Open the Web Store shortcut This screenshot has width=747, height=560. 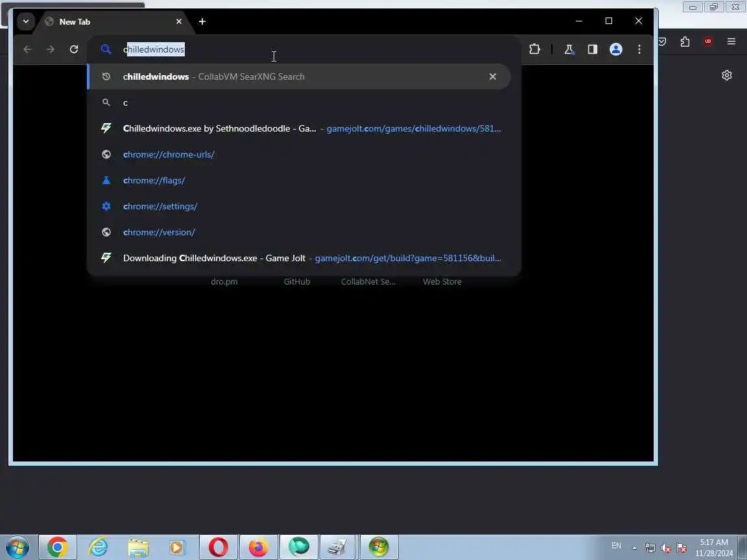pos(442,281)
